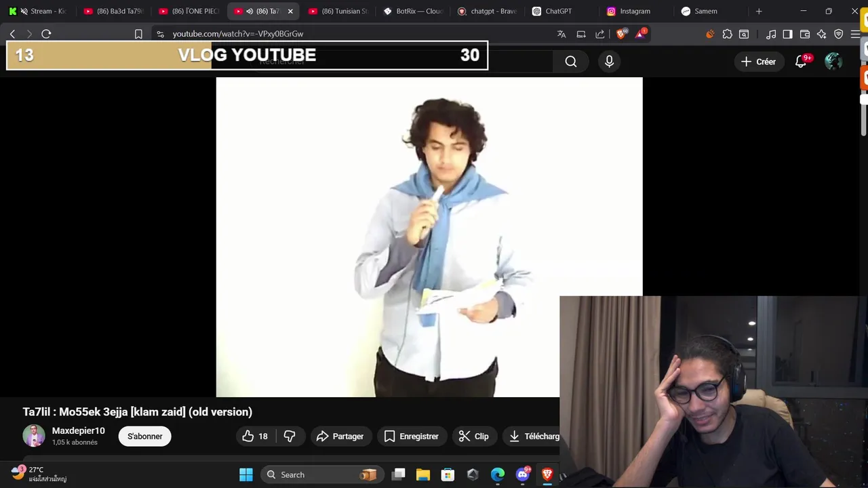Image resolution: width=868 pixels, height=488 pixels.
Task: Switch to the ChatGPT tab
Action: tap(561, 11)
